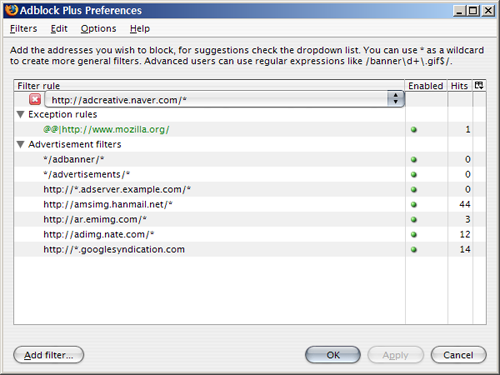The height and width of the screenshot is (375, 500).
Task: Click into the adcreative.naver.com filter input field
Action: [217, 99]
